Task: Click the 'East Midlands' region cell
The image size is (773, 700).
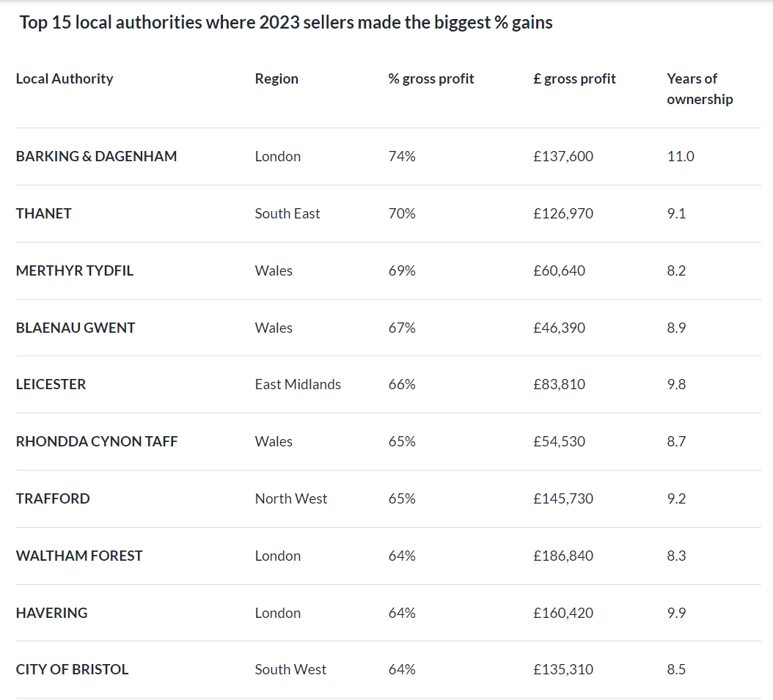Action: pos(298,384)
